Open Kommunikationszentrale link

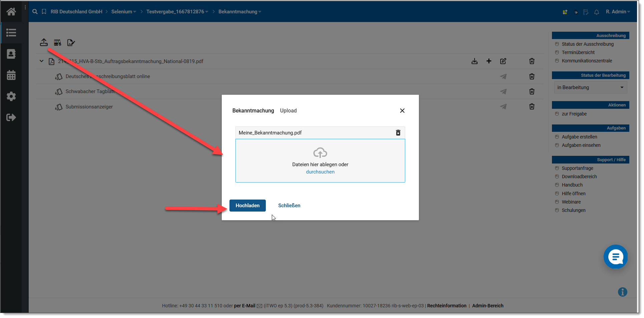pos(587,61)
